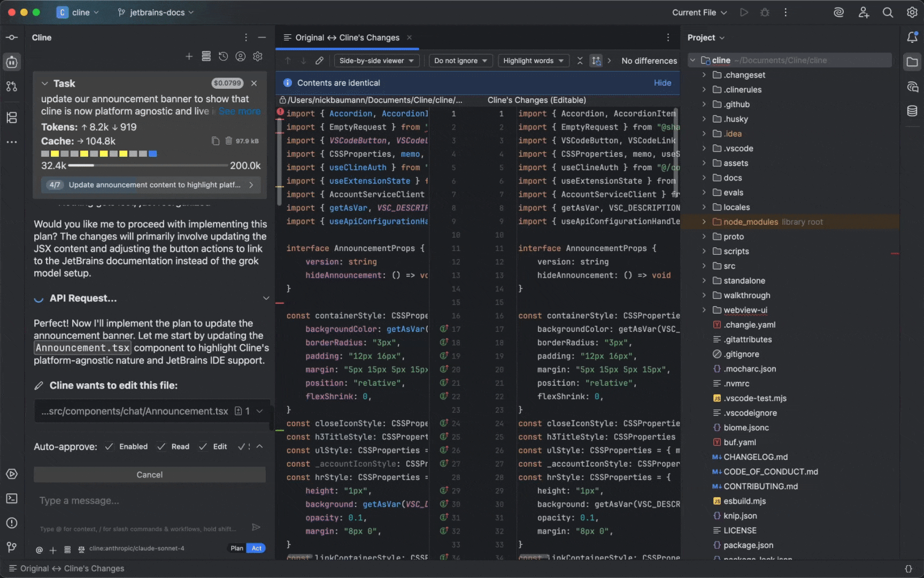Open jetbrains-docs branch dropdown
The width and height of the screenshot is (924, 578).
[156, 12]
